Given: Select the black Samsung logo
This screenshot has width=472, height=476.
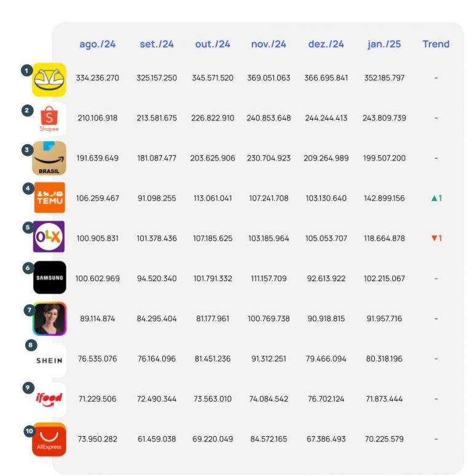Looking at the screenshot, I should 49,278.
